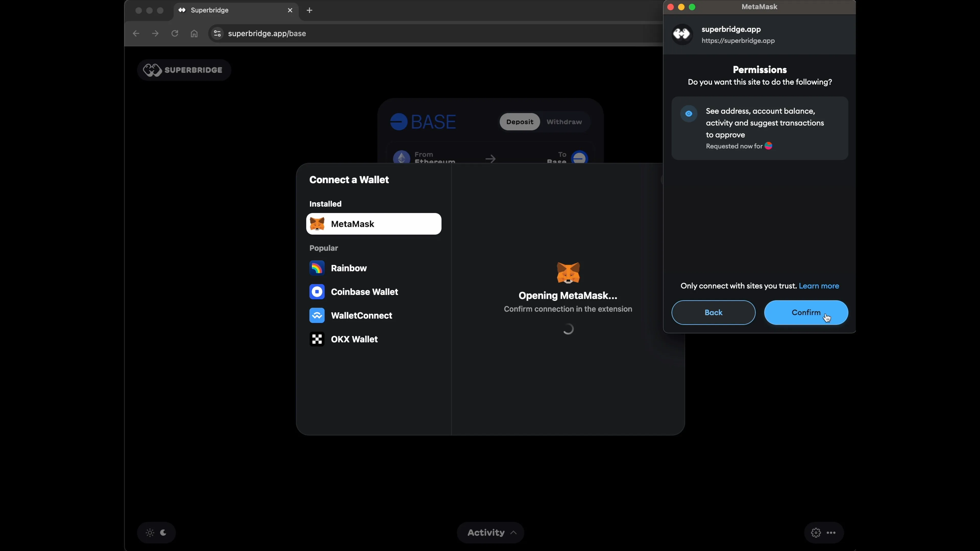
Task: Select MetaMask in the installed wallets list
Action: (374, 224)
